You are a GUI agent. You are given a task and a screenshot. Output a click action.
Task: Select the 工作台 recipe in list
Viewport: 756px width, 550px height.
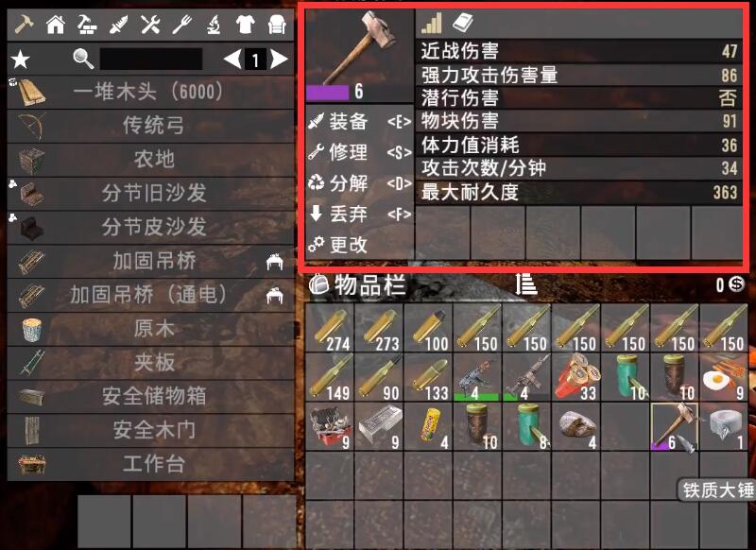coord(150,464)
